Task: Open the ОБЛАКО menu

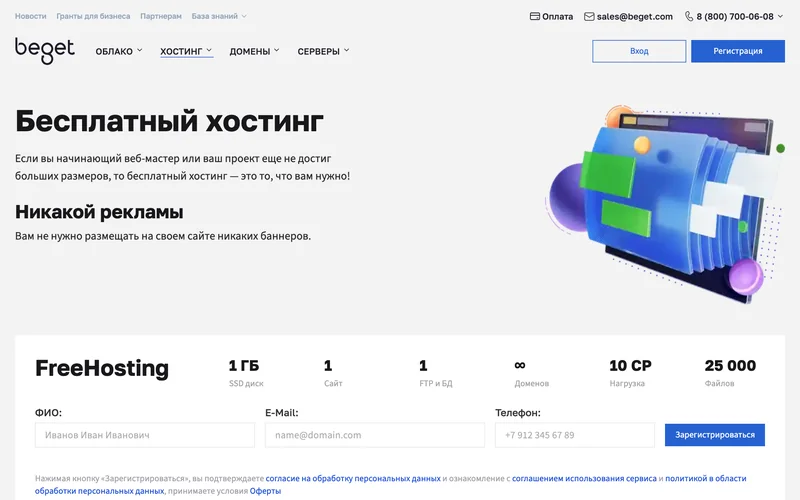Action: point(119,51)
